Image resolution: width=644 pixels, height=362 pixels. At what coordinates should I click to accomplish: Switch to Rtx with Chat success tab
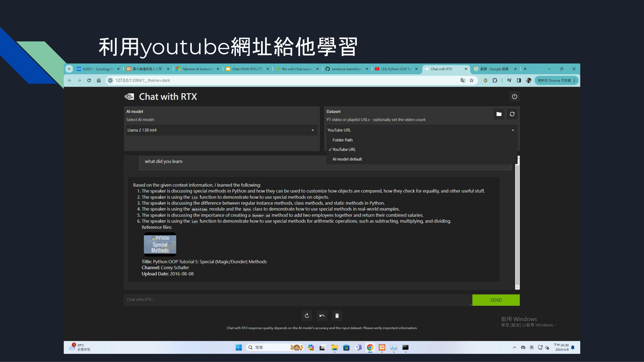coord(297,69)
